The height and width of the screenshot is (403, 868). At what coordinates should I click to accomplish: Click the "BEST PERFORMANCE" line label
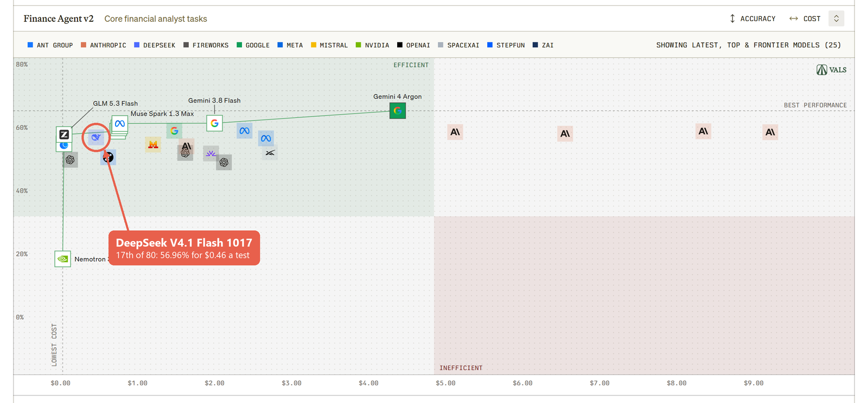click(815, 105)
